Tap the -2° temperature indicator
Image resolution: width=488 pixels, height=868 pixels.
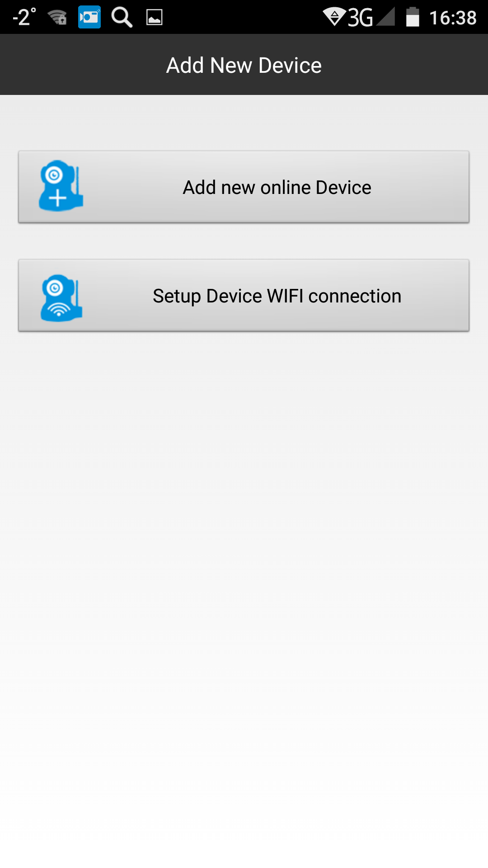point(24,17)
